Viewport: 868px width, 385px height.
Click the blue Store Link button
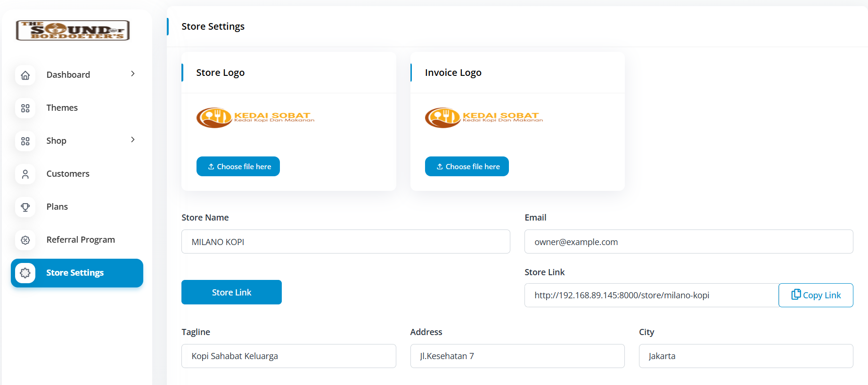231,292
